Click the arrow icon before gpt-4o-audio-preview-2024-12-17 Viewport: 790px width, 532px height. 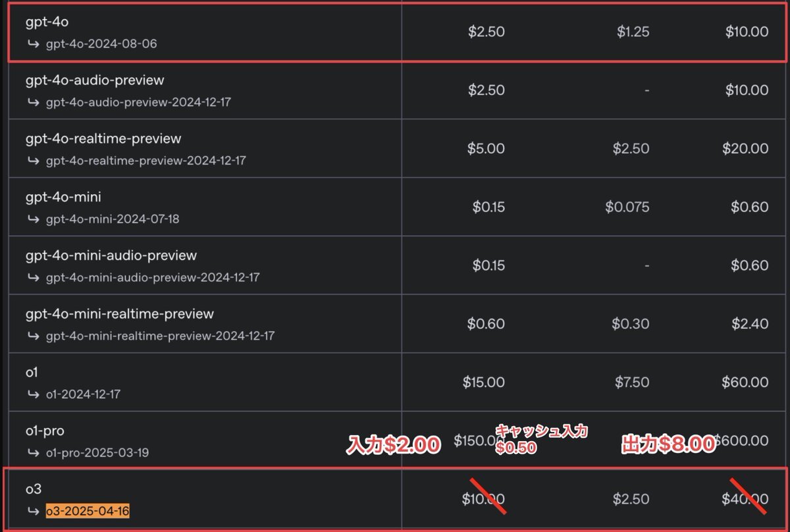34,103
